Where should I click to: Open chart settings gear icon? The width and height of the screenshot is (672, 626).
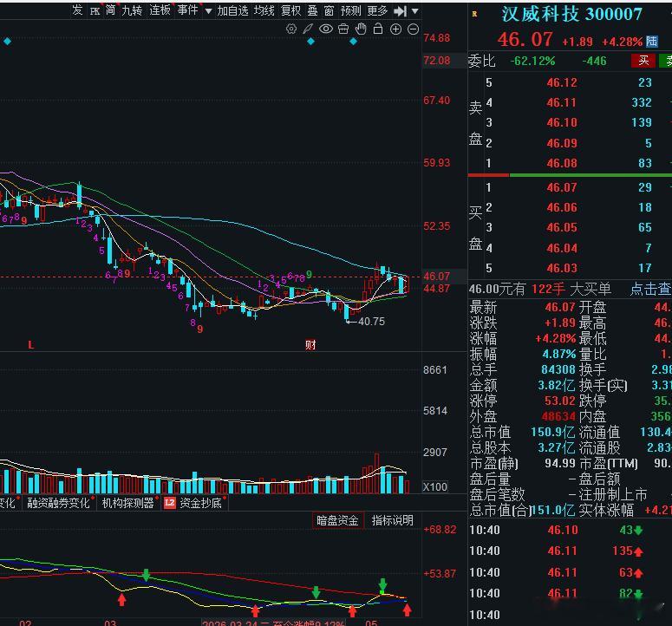[x=291, y=29]
